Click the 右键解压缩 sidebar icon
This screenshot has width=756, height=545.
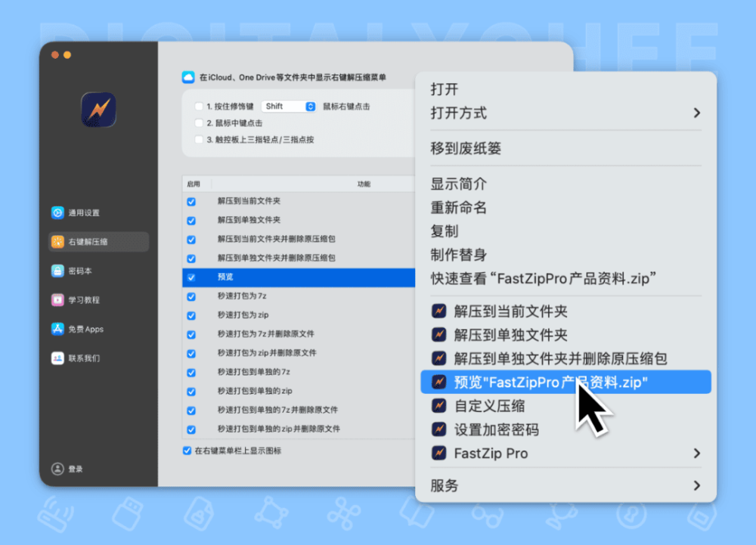pos(57,241)
